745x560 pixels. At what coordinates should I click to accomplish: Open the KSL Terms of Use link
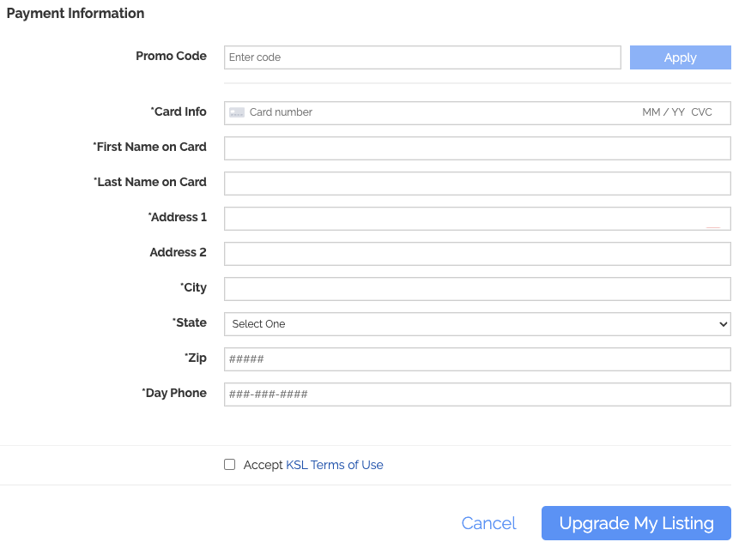coord(335,465)
